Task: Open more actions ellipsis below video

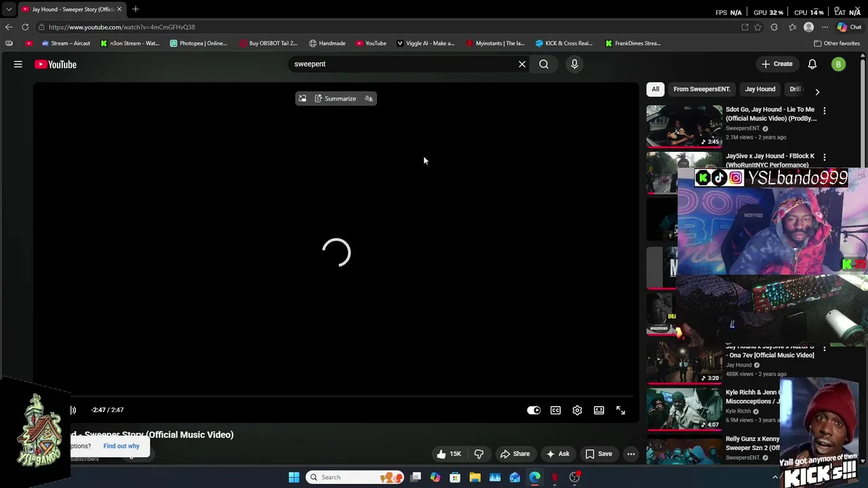Action: click(x=631, y=454)
